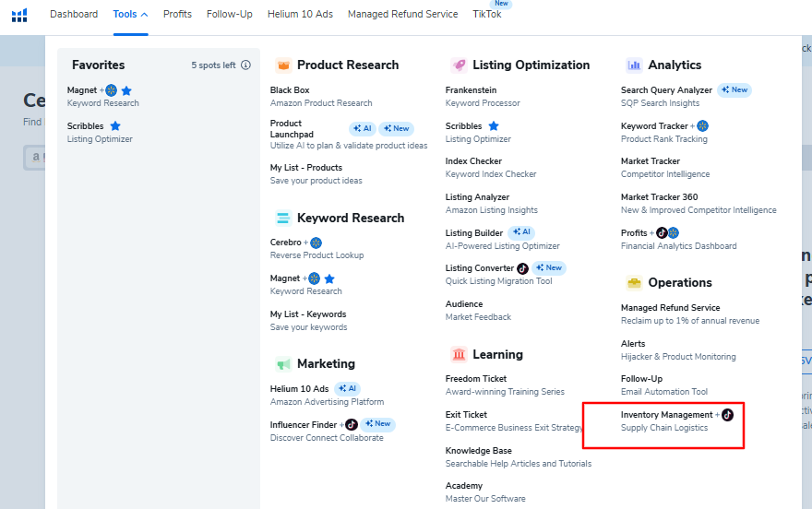The image size is (812, 509).
Task: Click TikTok icon beside Listing Converter
Action: pos(522,269)
